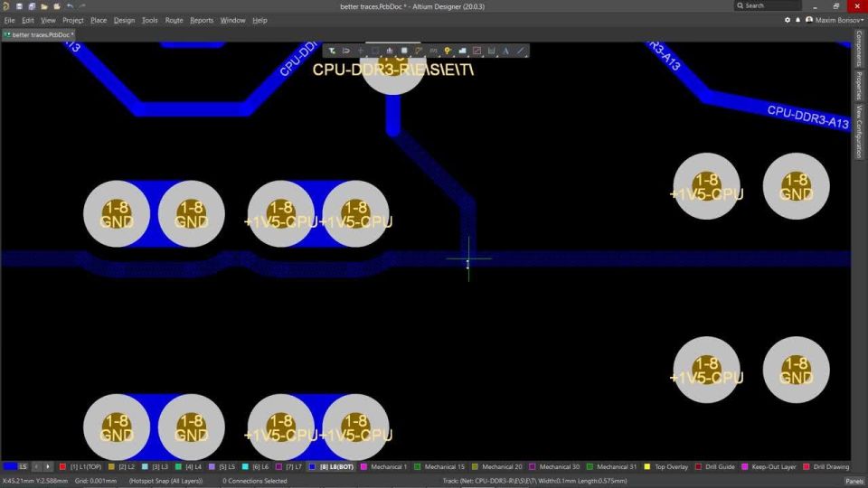The width and height of the screenshot is (868, 488).
Task: Click the place dimension icon in Active Bar
Action: (491, 51)
